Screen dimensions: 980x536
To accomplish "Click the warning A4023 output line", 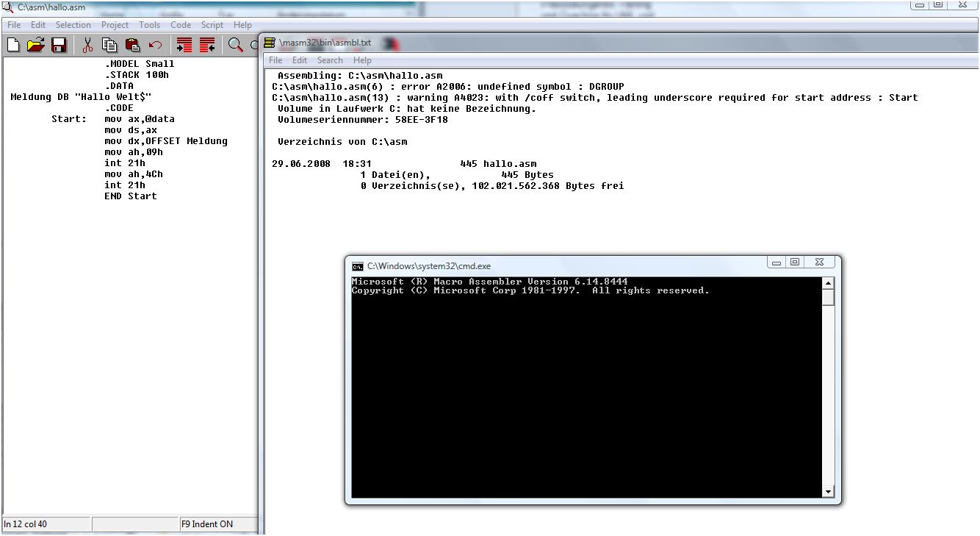I will (595, 97).
